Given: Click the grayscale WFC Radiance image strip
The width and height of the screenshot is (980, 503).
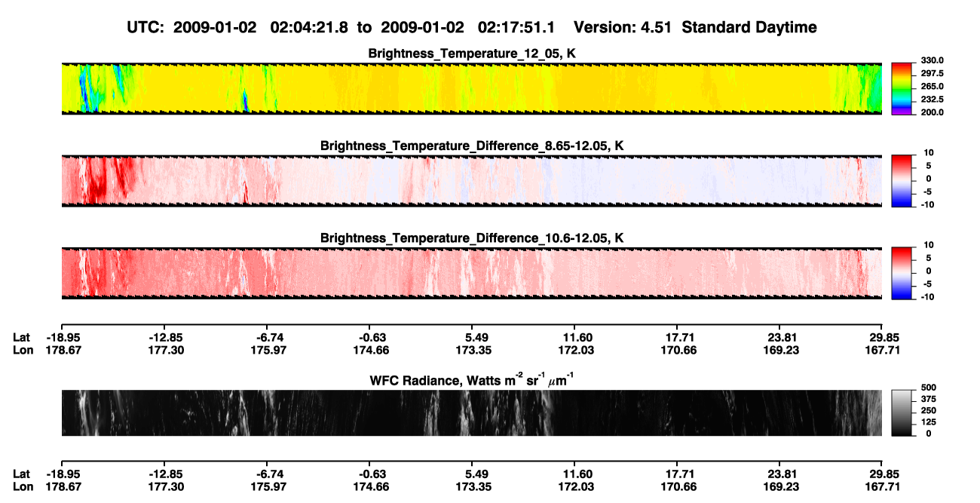Looking at the screenshot, I should tap(471, 413).
